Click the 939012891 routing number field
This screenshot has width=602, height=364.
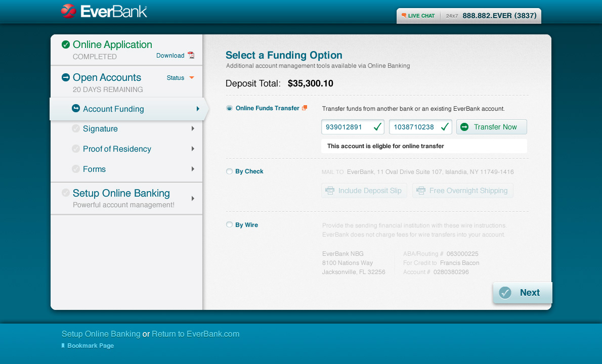tap(353, 127)
